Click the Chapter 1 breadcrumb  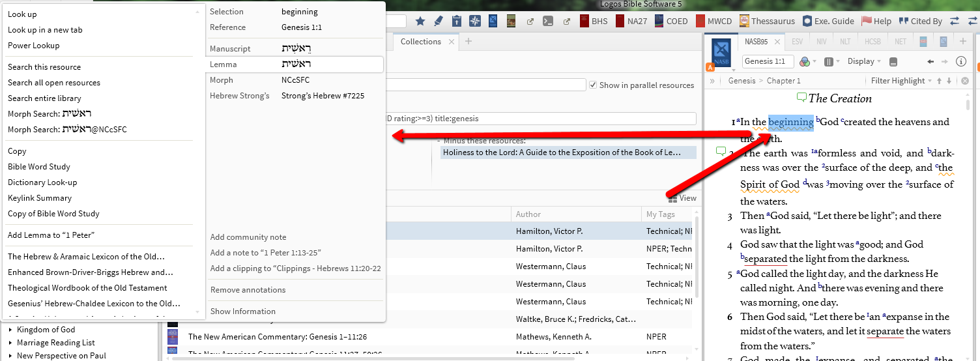coord(784,81)
